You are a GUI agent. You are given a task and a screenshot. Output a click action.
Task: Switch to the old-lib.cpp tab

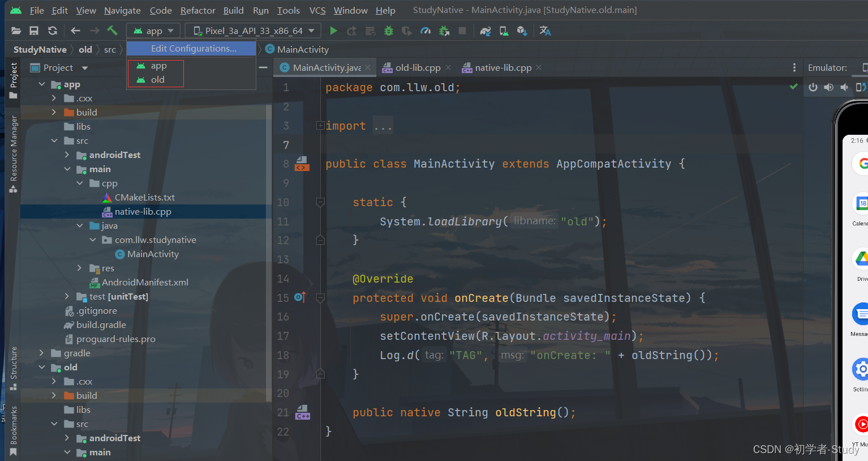(418, 67)
